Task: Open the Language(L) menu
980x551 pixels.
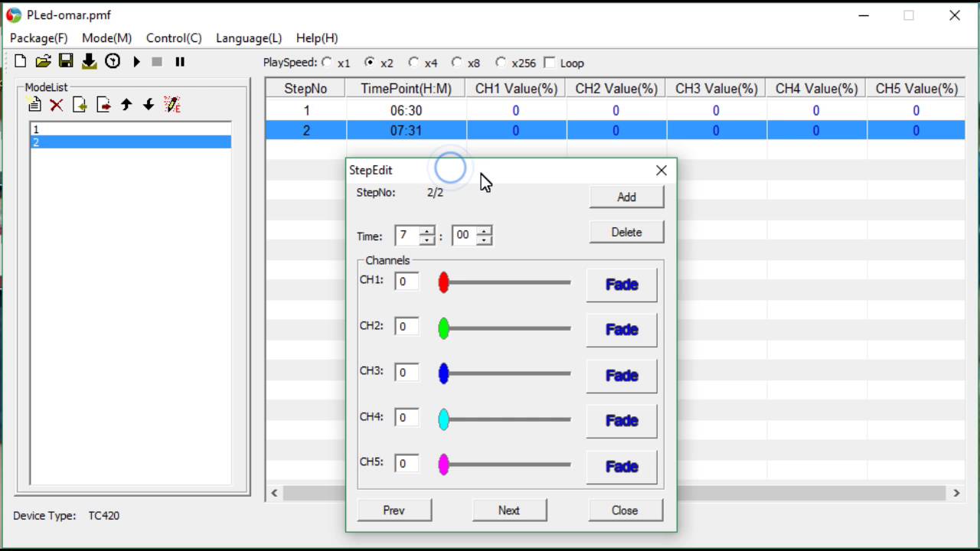Action: click(249, 37)
